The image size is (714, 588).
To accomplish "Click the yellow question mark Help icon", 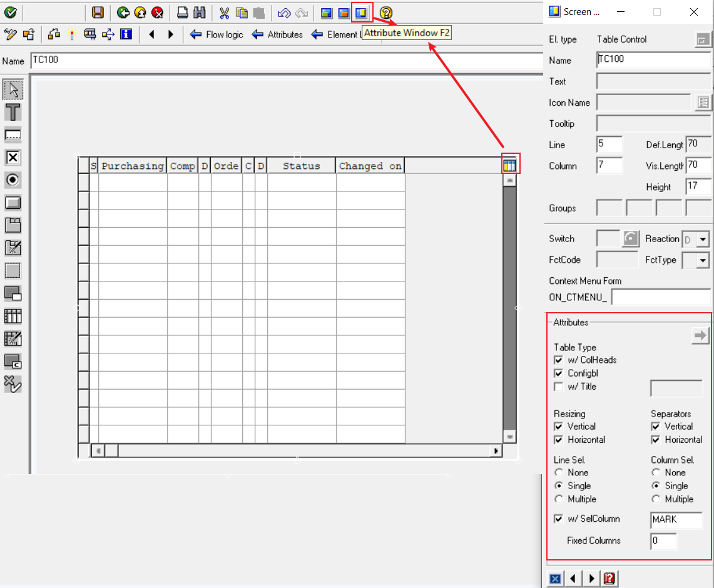I will tap(385, 13).
